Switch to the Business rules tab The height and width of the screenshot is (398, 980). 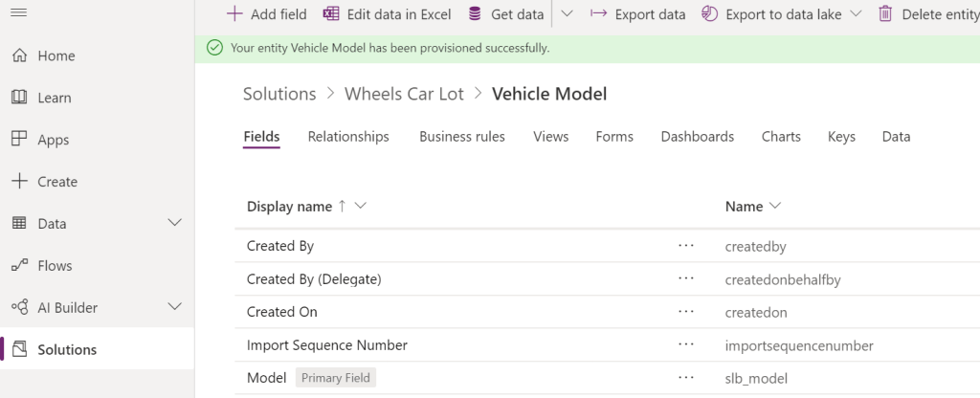(x=462, y=137)
